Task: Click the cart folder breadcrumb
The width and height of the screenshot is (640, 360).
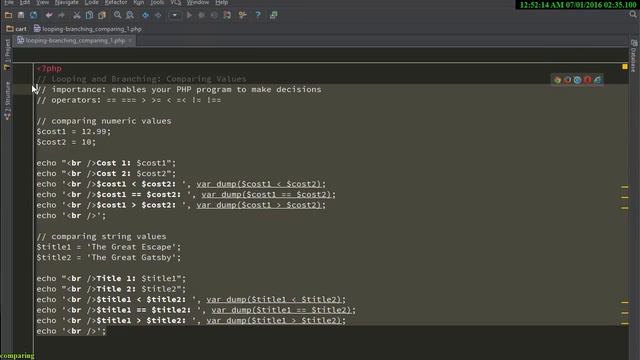Action: (x=17, y=29)
